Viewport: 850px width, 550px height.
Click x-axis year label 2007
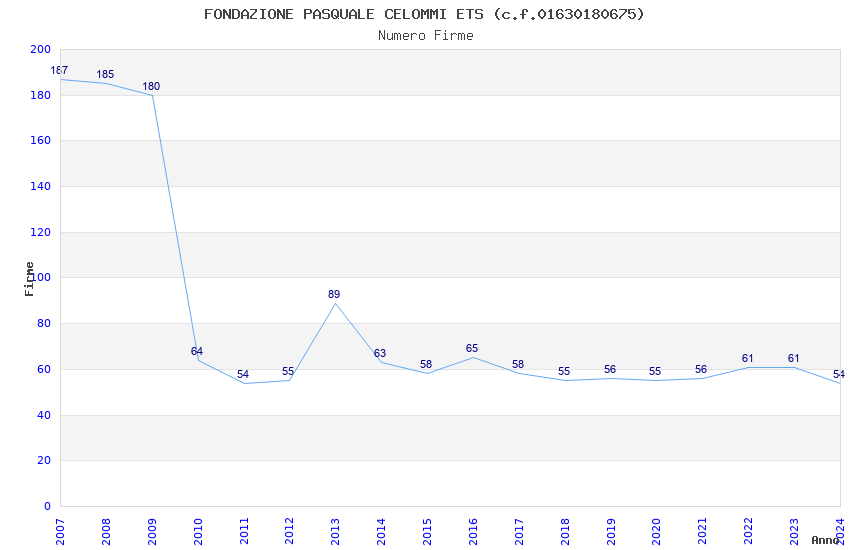pyautogui.click(x=60, y=532)
